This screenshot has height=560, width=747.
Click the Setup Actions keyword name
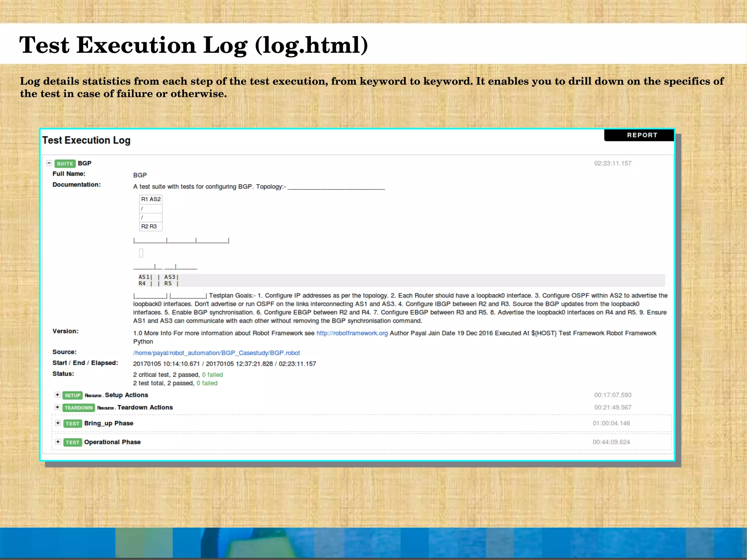(126, 395)
